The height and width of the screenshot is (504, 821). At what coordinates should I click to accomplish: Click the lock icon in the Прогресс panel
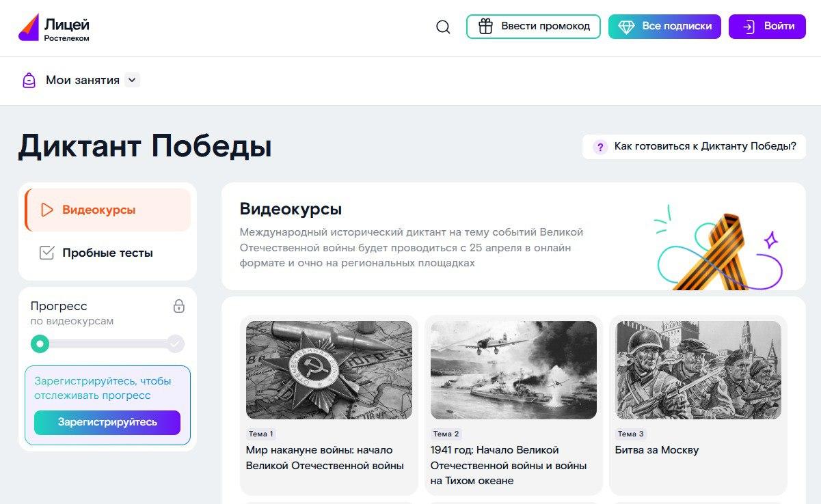coord(179,307)
